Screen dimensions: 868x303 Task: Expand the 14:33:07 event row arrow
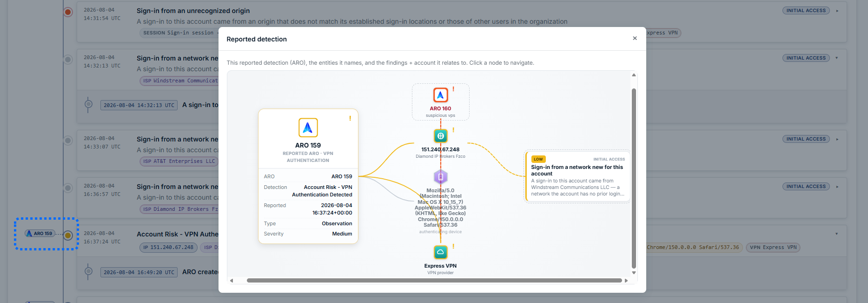837,139
